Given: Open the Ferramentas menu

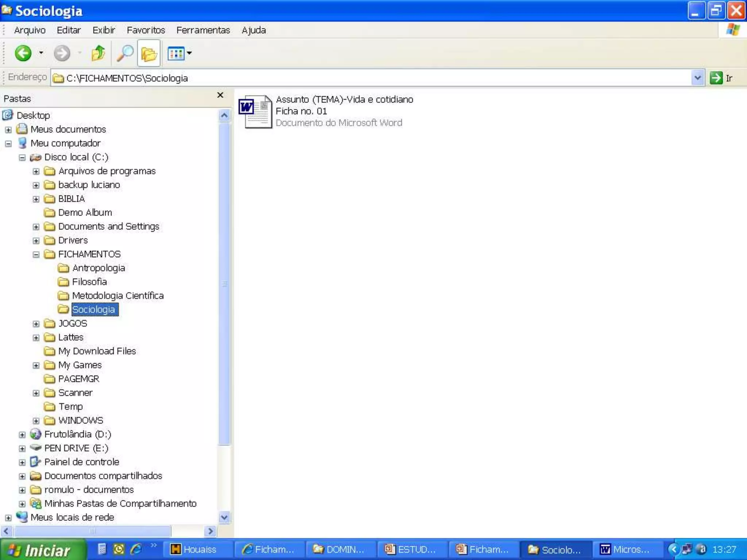Looking at the screenshot, I should (x=203, y=30).
